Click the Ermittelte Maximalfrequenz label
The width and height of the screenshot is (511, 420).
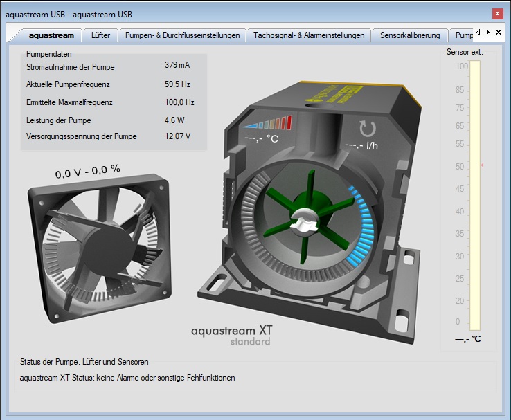click(x=69, y=102)
